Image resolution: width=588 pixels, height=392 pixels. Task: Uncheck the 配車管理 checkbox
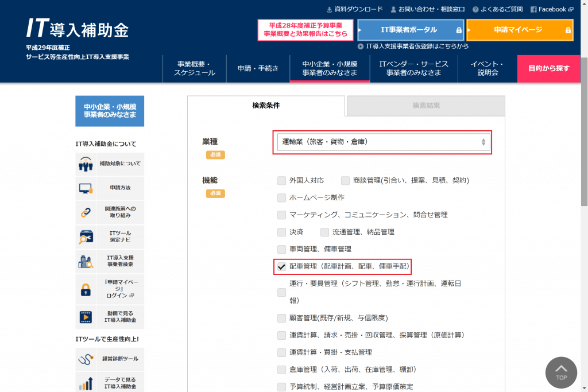pyautogui.click(x=281, y=266)
